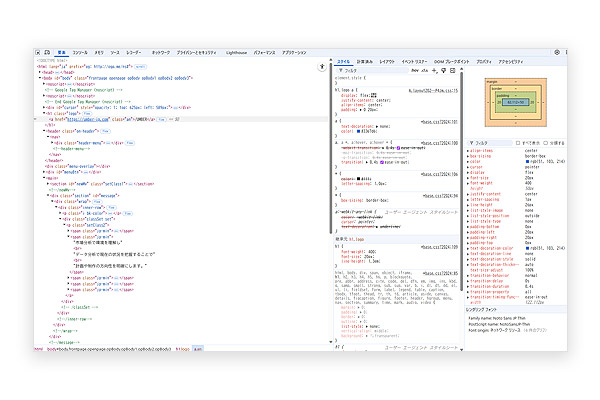Open the ease-in-out easing editor swatch
The width and height of the screenshot is (600, 400).
coord(382,162)
